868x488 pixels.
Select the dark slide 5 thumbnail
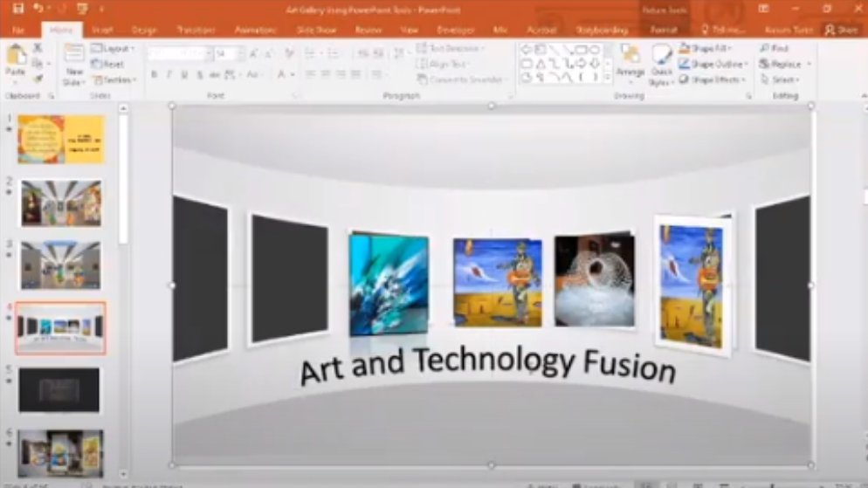59,390
